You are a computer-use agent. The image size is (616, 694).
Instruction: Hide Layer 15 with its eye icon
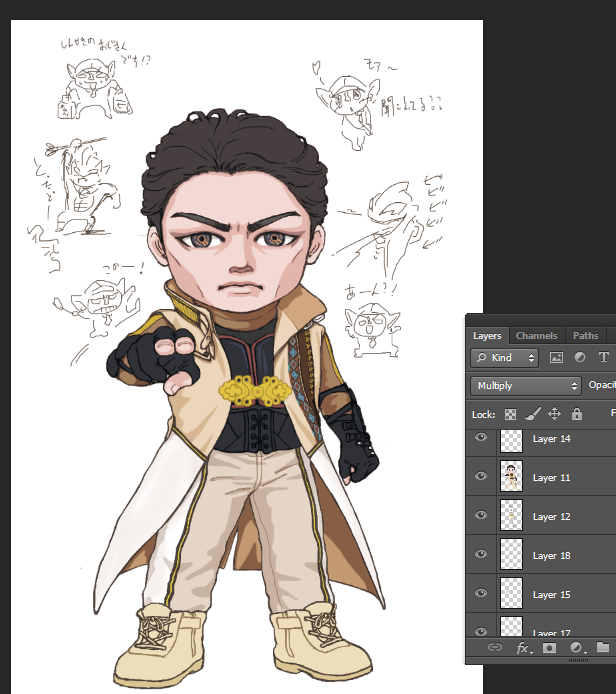pyautogui.click(x=481, y=593)
